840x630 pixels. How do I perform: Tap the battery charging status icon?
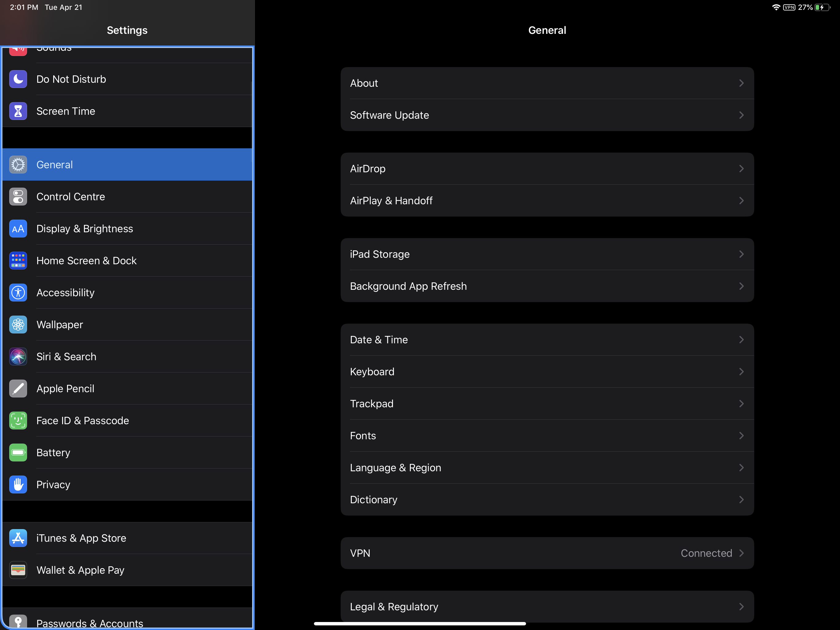pos(822,7)
